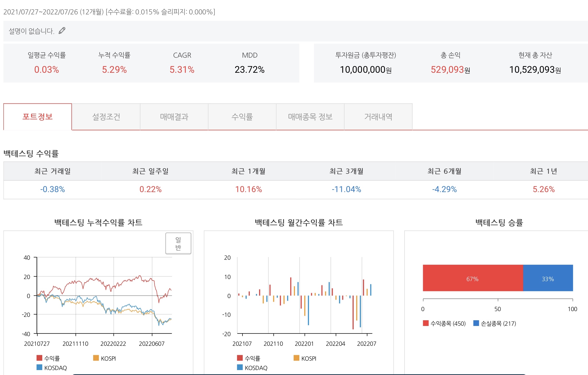View the 거래내역 tab
The height and width of the screenshot is (375, 588).
pos(378,117)
